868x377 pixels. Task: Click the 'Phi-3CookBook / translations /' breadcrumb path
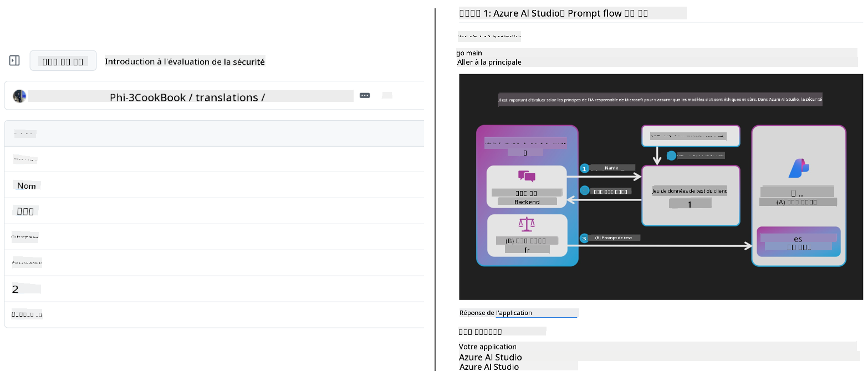(x=187, y=97)
